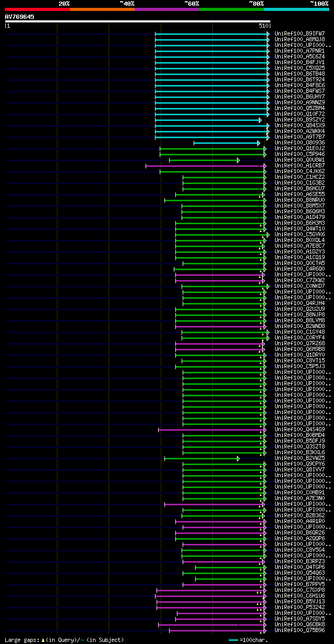This screenshot has width=334, height=644.
Task: Select "UniRef100_Q54Q63" label
Action: click(x=300, y=573)
